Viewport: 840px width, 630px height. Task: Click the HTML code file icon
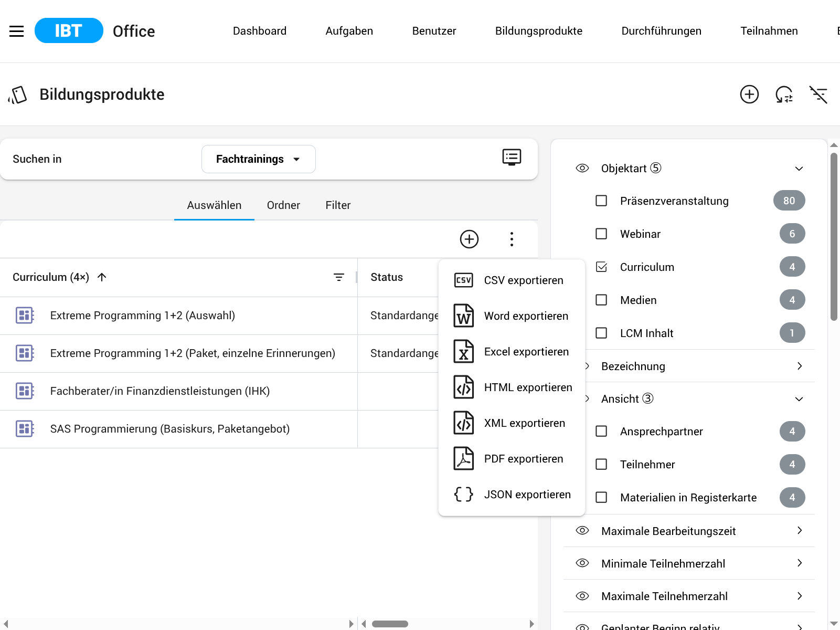[464, 387]
